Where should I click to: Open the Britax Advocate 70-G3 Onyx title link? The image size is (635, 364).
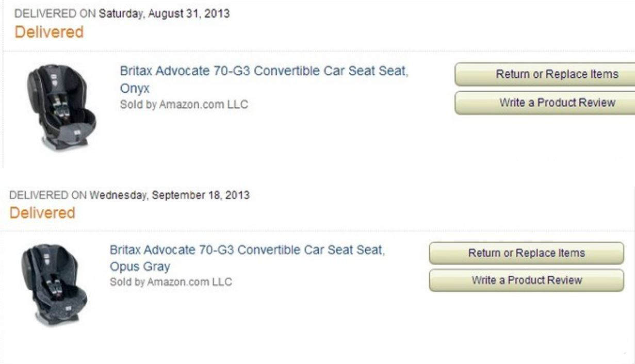(264, 71)
